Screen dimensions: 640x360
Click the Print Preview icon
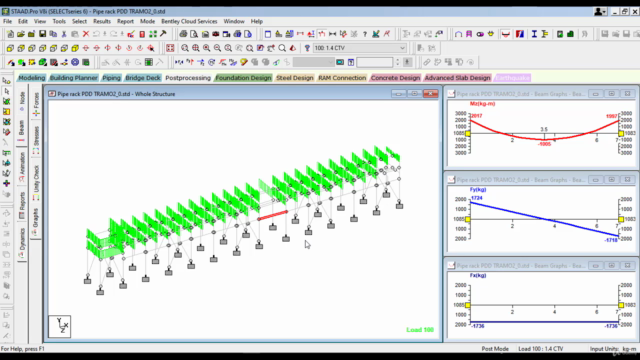(x=194, y=34)
